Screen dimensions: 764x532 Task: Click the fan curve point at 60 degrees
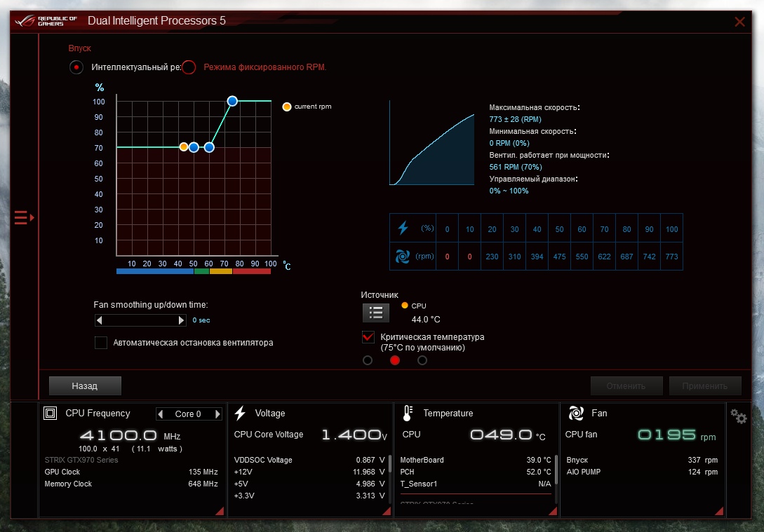[x=209, y=147]
